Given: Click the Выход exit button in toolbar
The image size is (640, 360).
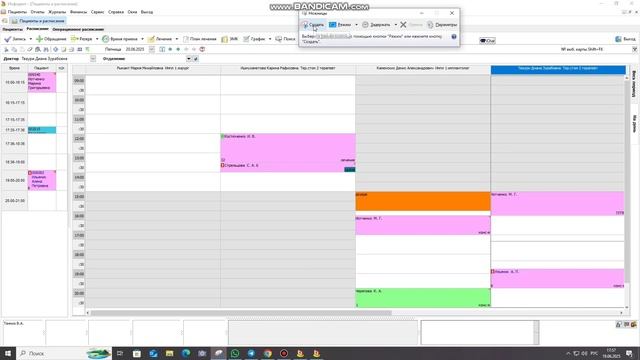Looking at the screenshot, I should click(625, 39).
